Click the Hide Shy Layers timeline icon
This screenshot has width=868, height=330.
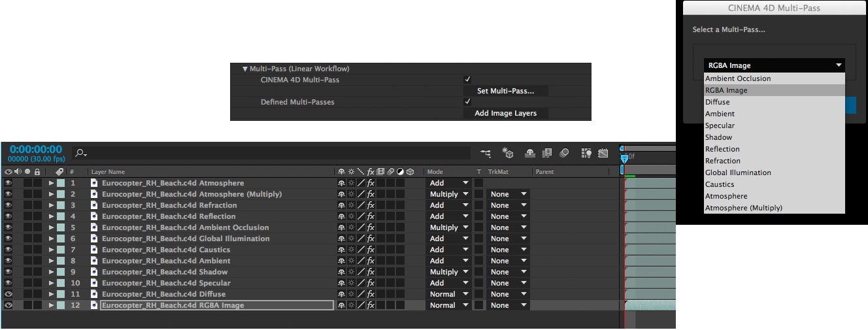530,153
